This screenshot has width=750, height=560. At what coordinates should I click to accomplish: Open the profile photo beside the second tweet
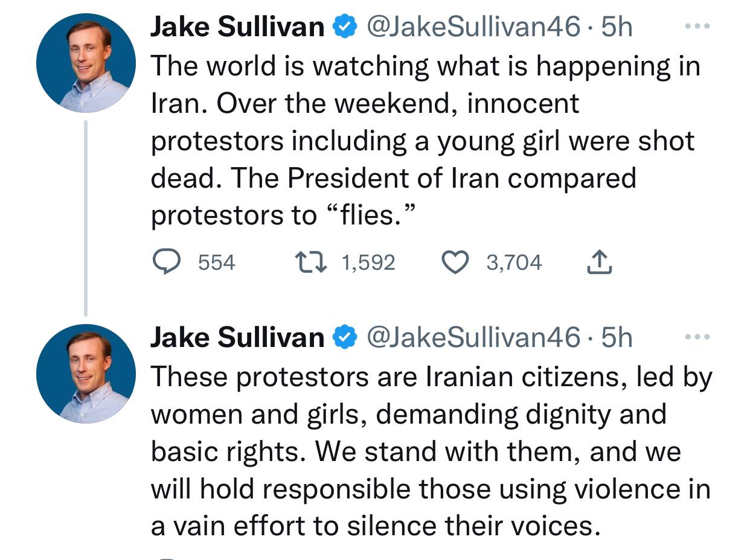click(86, 373)
